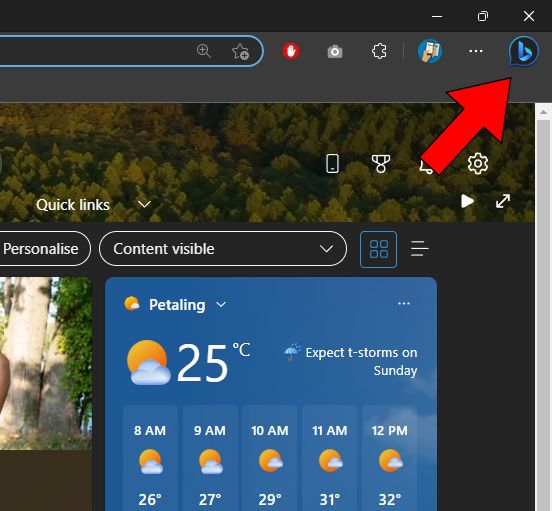
Task: Open Settings and more ellipsis menu
Action: [476, 51]
